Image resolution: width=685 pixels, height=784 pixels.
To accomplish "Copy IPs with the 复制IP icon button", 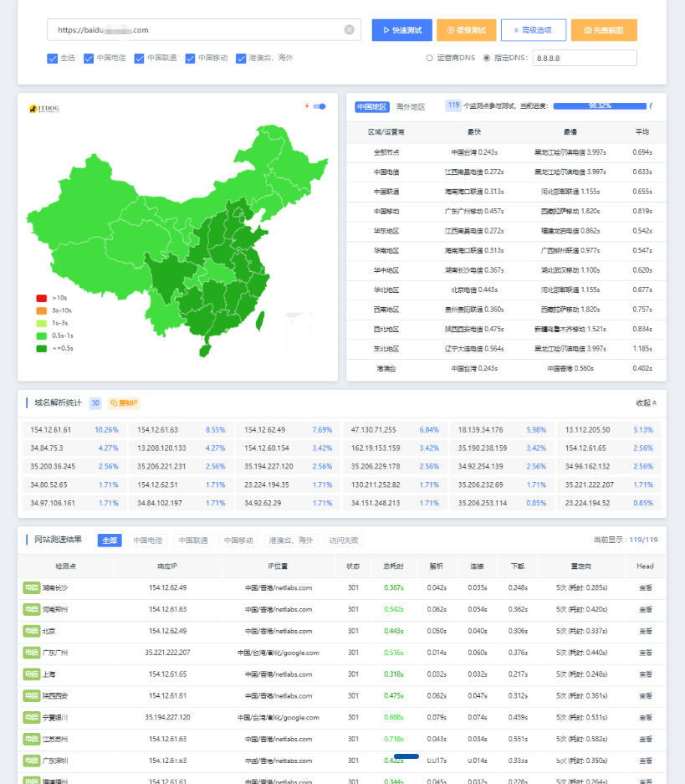I will point(123,402).
